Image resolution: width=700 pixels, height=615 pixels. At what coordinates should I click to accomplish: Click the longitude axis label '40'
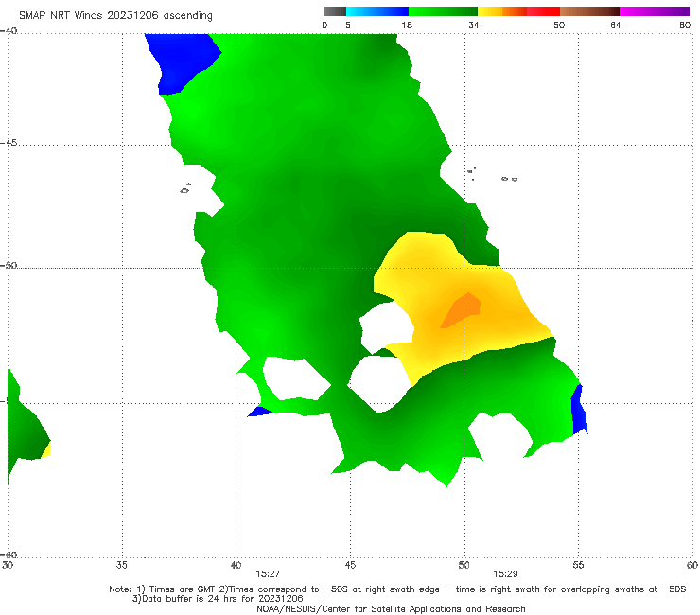coord(236,565)
